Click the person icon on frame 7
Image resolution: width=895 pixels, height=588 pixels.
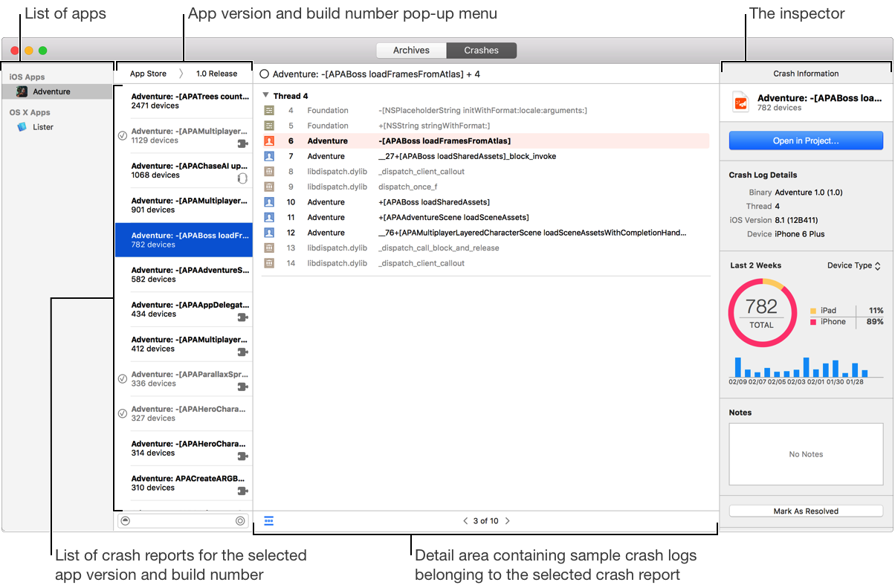click(269, 156)
